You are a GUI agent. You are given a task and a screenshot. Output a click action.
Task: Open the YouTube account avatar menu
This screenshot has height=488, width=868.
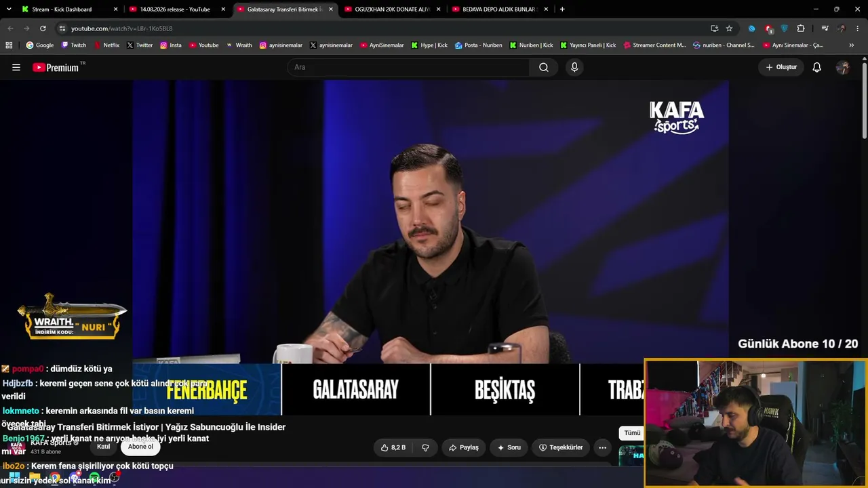843,67
